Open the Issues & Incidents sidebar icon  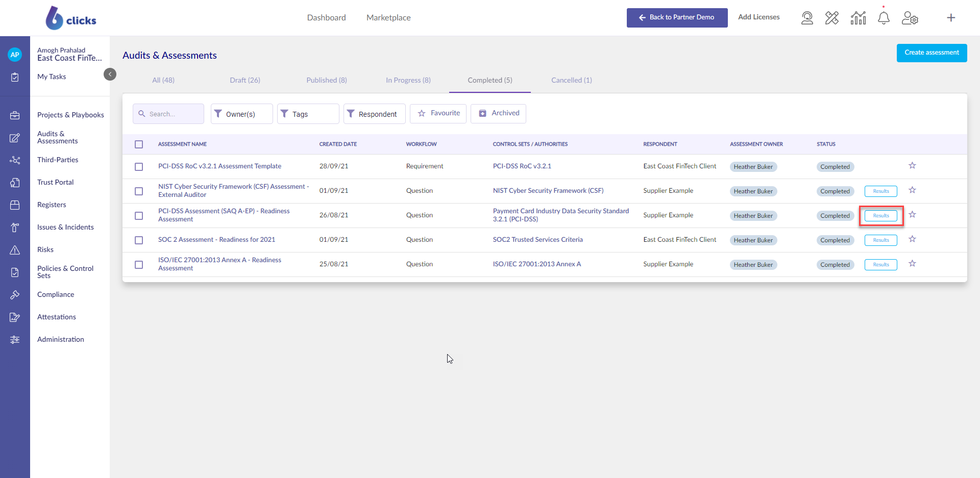pyautogui.click(x=15, y=228)
